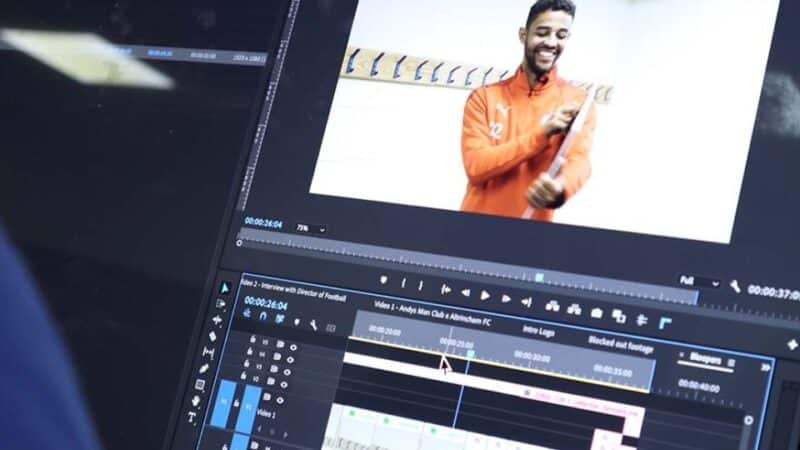Play the program monitor
The width and height of the screenshot is (800, 450).
[x=485, y=295]
